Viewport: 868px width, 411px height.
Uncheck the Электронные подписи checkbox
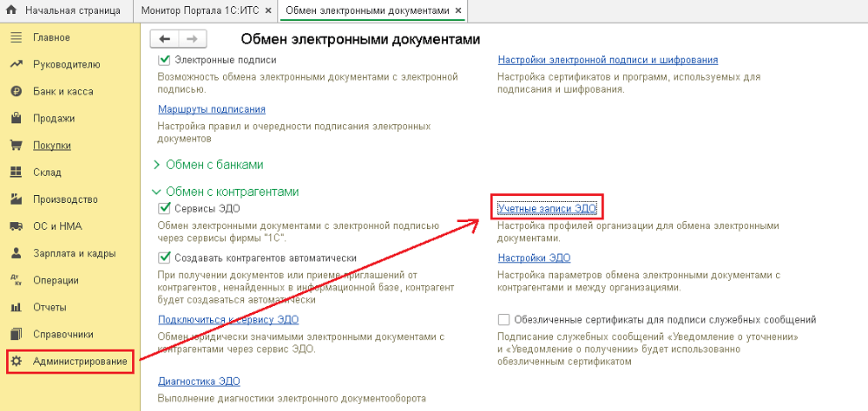tap(165, 60)
